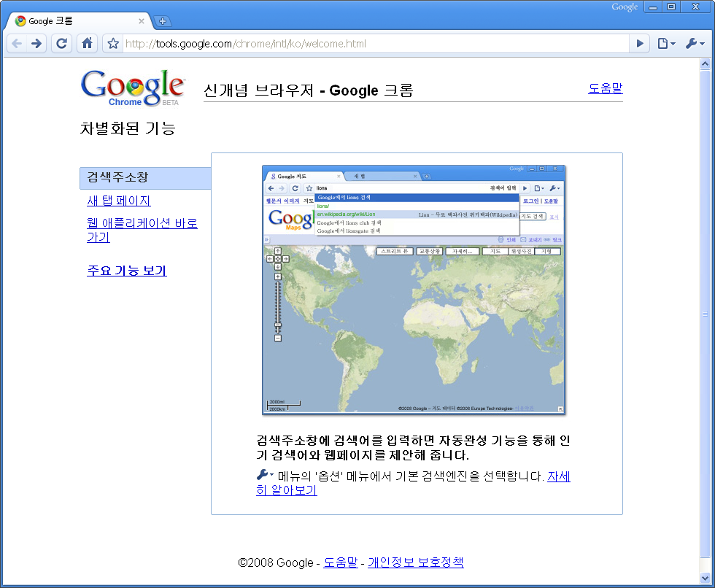The image size is (715, 588).
Task: Open the 개인정보 보호정책 footer link
Action: [416, 562]
